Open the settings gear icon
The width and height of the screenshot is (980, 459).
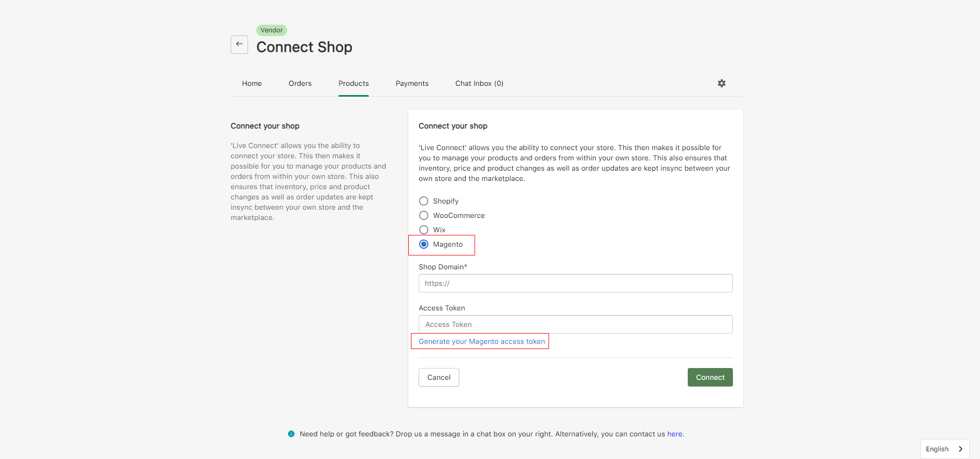click(722, 83)
